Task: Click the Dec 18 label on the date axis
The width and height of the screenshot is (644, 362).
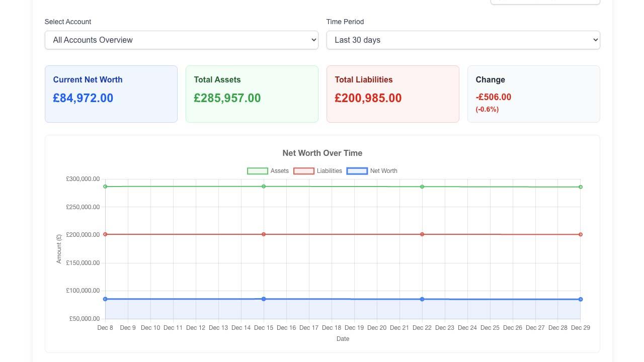Action: pyautogui.click(x=332, y=327)
